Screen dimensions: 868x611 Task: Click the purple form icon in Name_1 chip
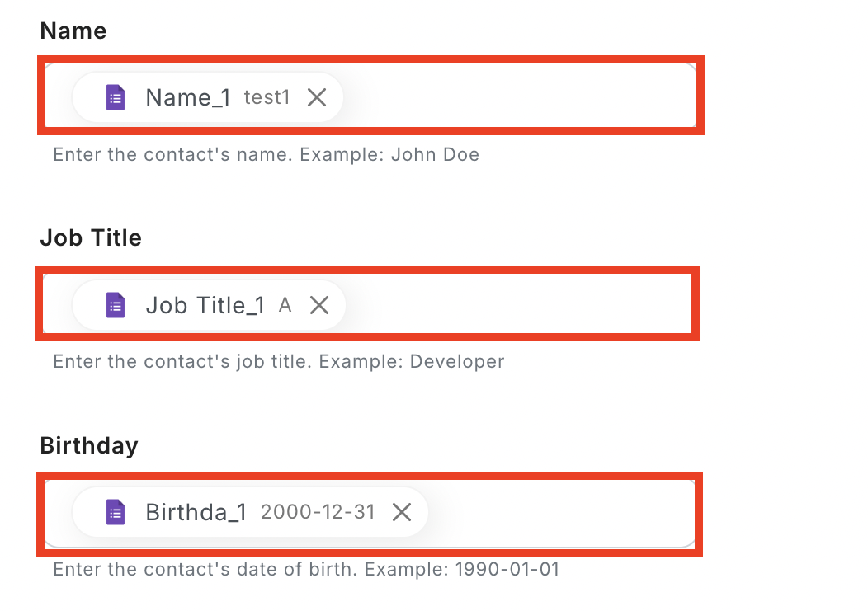point(116,98)
